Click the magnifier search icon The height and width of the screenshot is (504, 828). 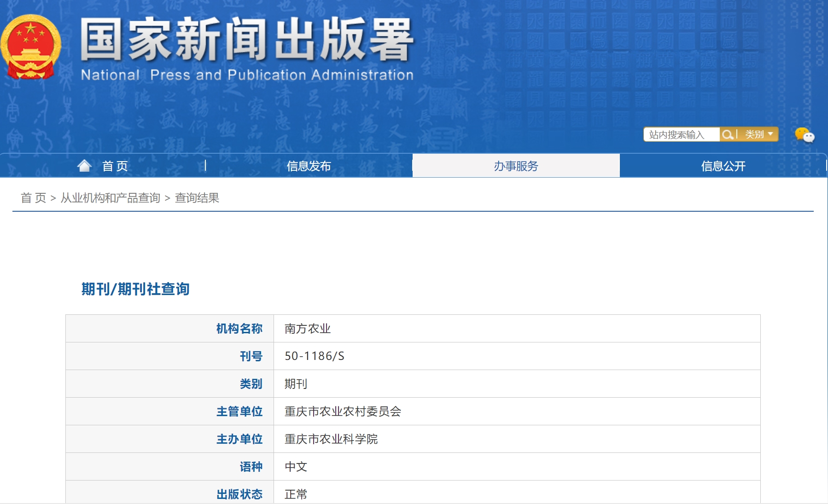click(727, 134)
